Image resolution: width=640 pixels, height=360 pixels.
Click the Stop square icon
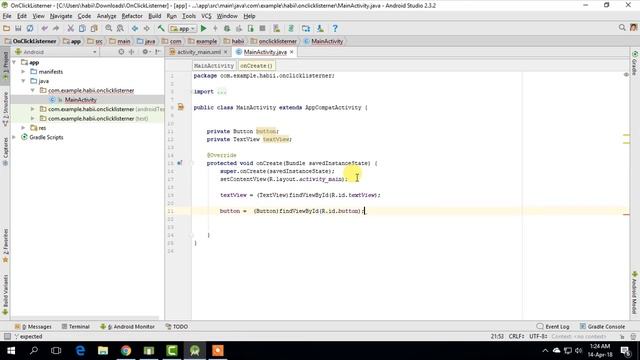pyautogui.click(x=262, y=29)
